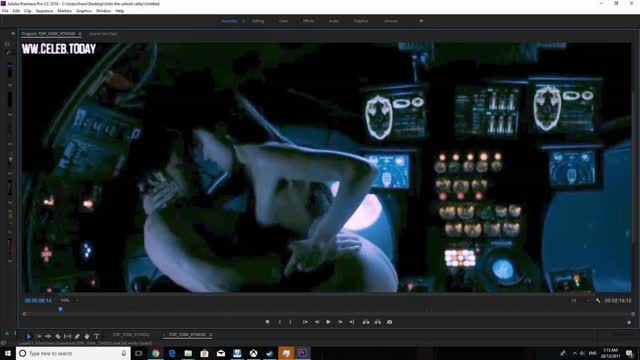This screenshot has width=640, height=360.
Task: Select the Selection tool arrow
Action: point(29,336)
